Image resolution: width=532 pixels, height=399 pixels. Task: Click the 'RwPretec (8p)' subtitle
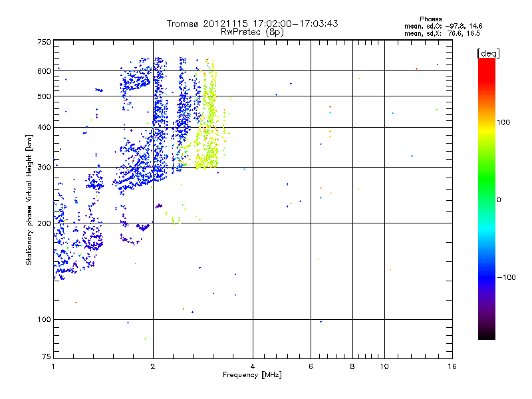(x=252, y=32)
